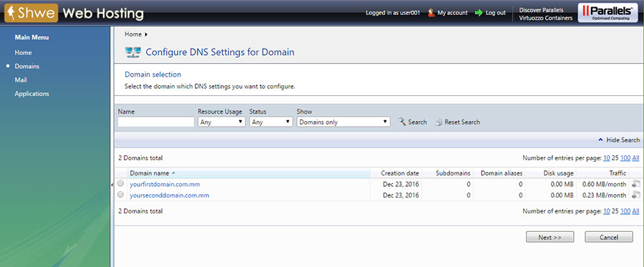Click the Cancel button

[609, 237]
